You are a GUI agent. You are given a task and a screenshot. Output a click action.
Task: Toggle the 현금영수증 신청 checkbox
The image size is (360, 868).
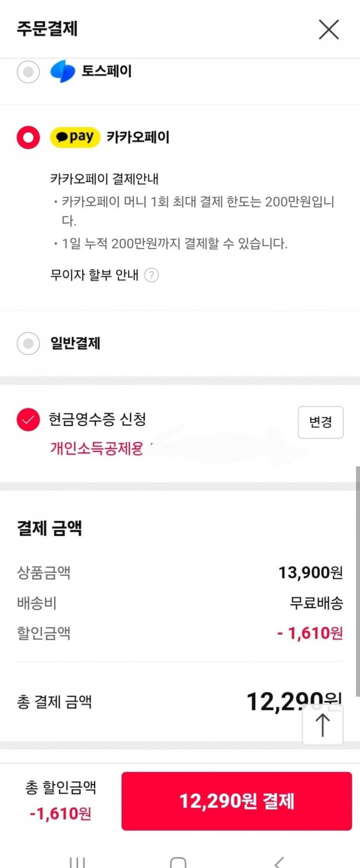tap(28, 420)
